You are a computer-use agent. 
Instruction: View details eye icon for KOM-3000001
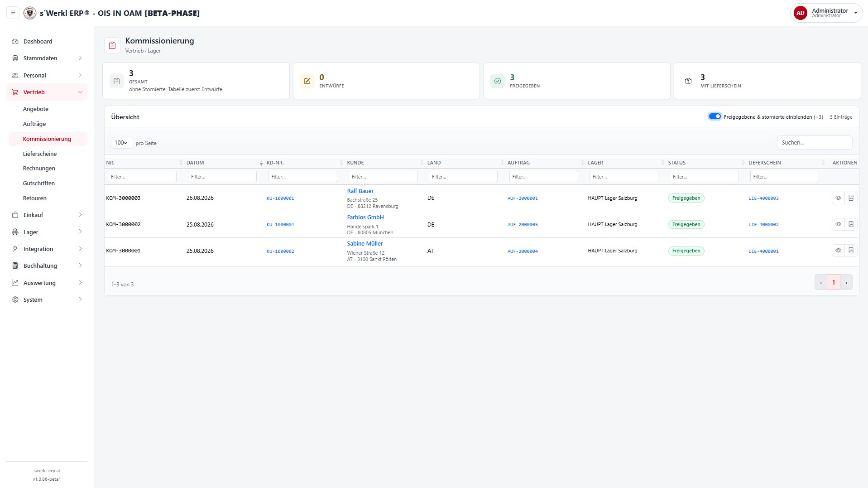838,251
